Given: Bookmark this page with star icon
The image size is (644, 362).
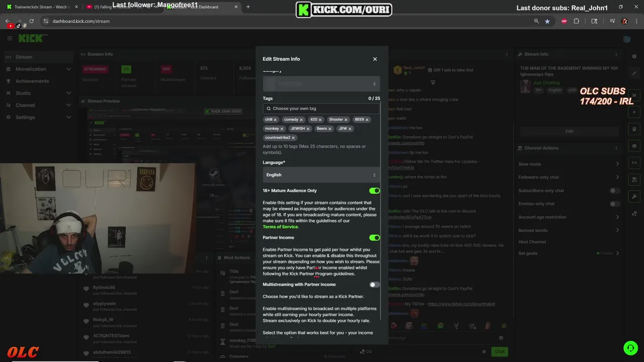Looking at the screenshot, I should point(547,21).
